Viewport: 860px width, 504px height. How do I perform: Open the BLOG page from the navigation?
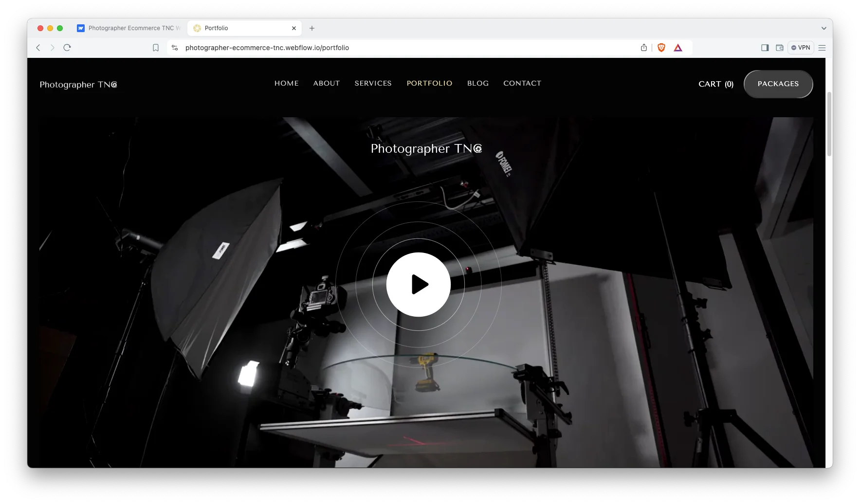477,83
